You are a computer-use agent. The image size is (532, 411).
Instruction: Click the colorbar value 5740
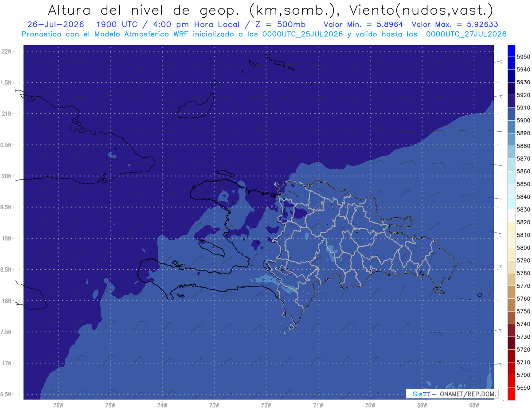coord(524,324)
